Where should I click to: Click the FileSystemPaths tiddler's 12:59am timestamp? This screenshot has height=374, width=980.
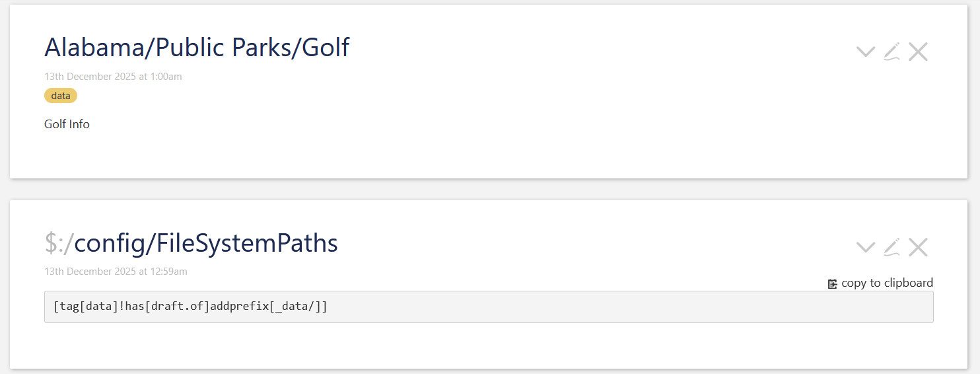point(116,272)
